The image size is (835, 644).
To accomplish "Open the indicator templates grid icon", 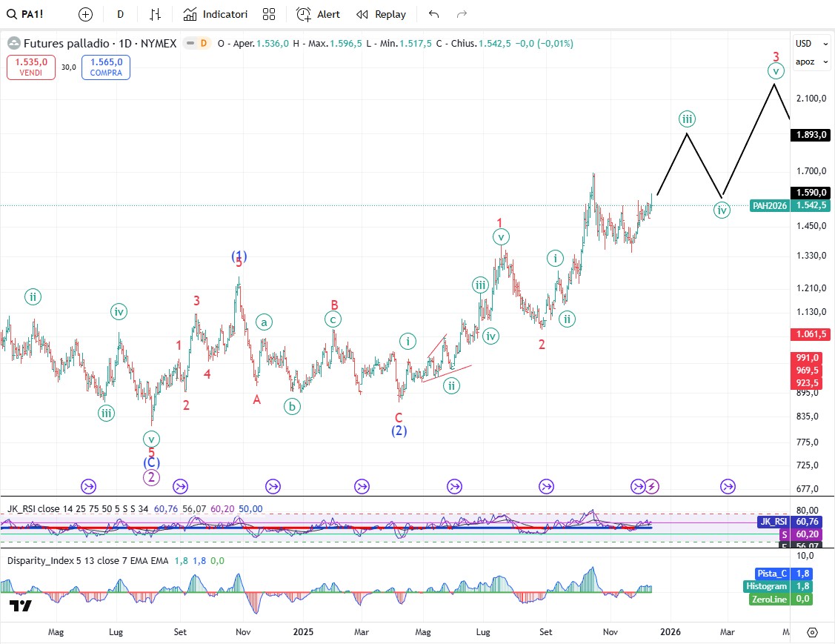I will pos(269,14).
